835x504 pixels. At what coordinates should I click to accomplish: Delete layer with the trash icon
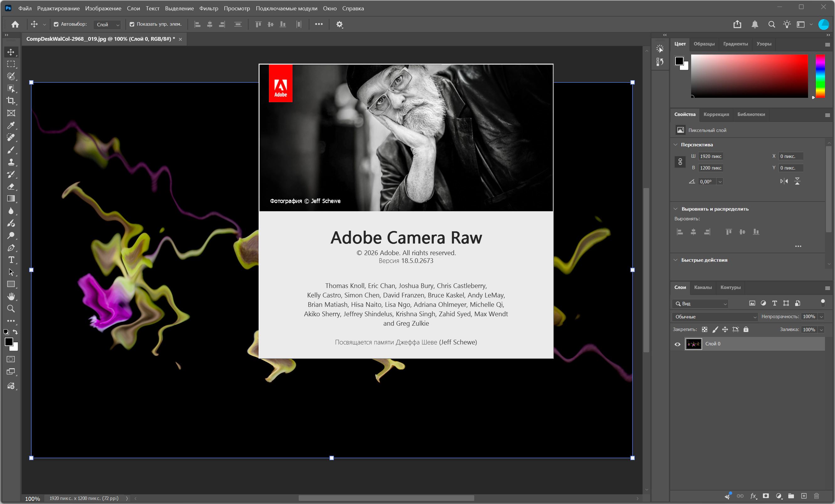tap(817, 496)
